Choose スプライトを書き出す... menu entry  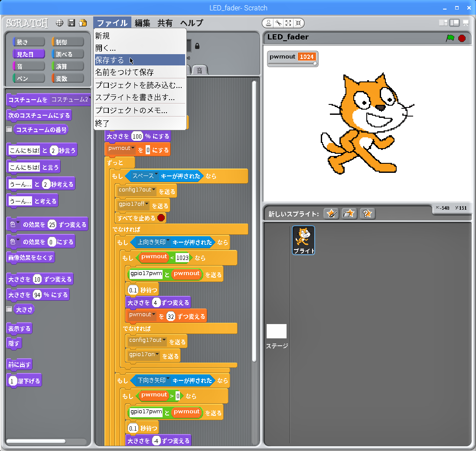(140, 97)
